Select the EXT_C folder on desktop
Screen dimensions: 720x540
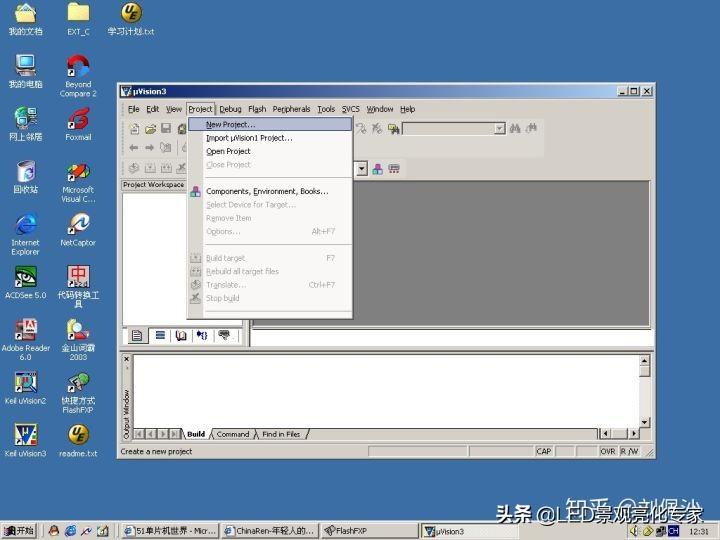click(x=78, y=19)
